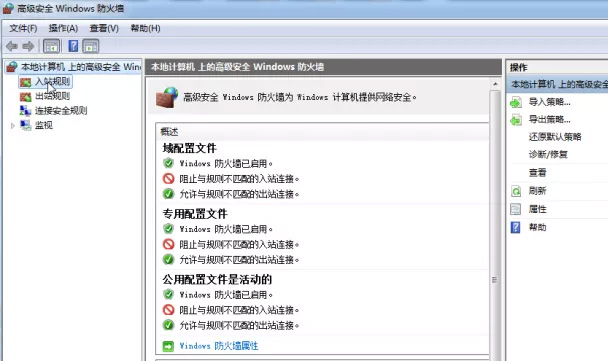Click the 概述 section header
This screenshot has width=608, height=361.
coord(169,132)
